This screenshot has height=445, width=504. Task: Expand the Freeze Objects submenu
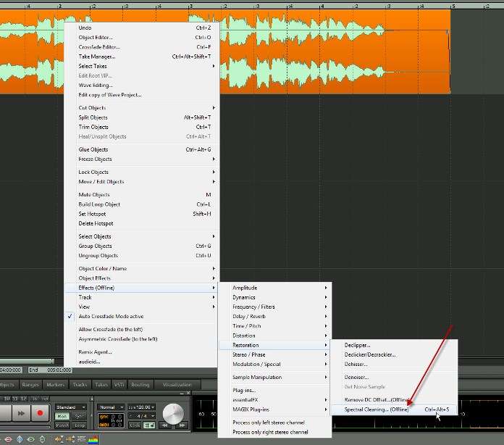[x=141, y=159]
